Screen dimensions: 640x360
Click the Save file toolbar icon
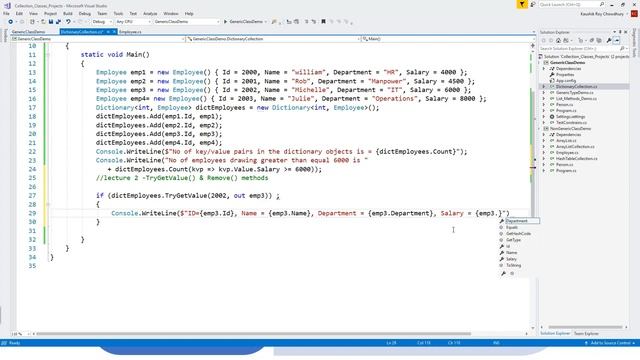point(51,22)
